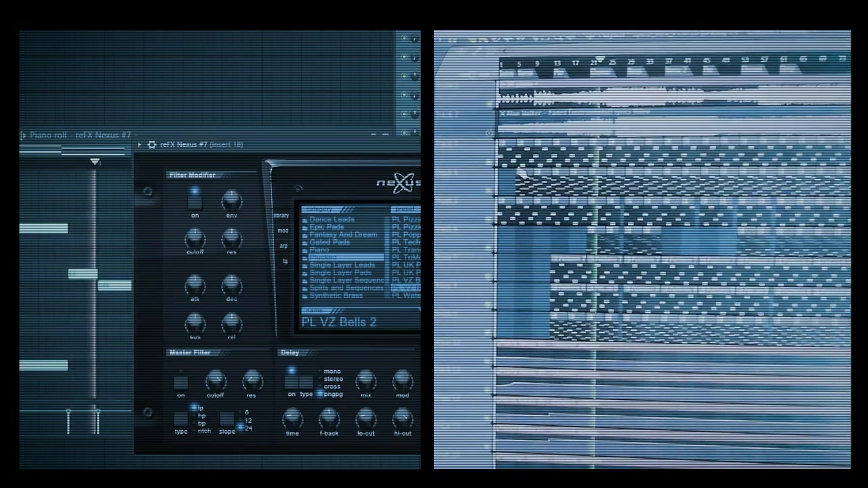Click the Nexus logo on the plugin
Image resolution: width=868 pixels, height=488 pixels.
point(400,182)
